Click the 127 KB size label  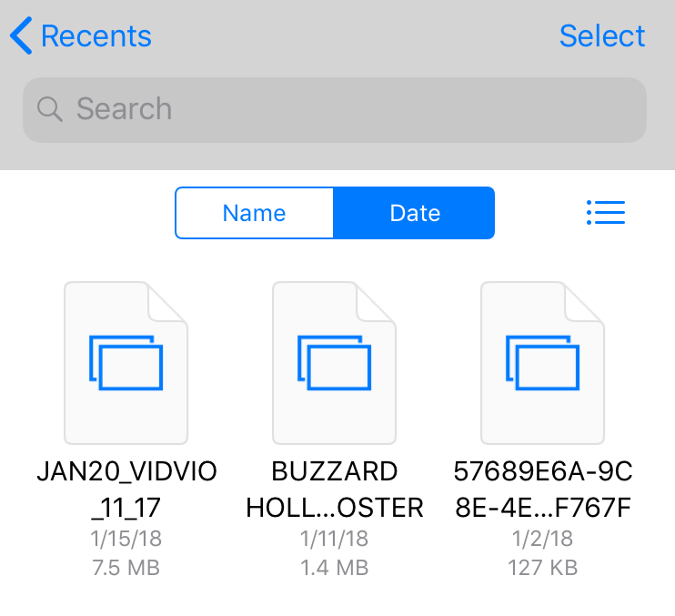[542, 568]
